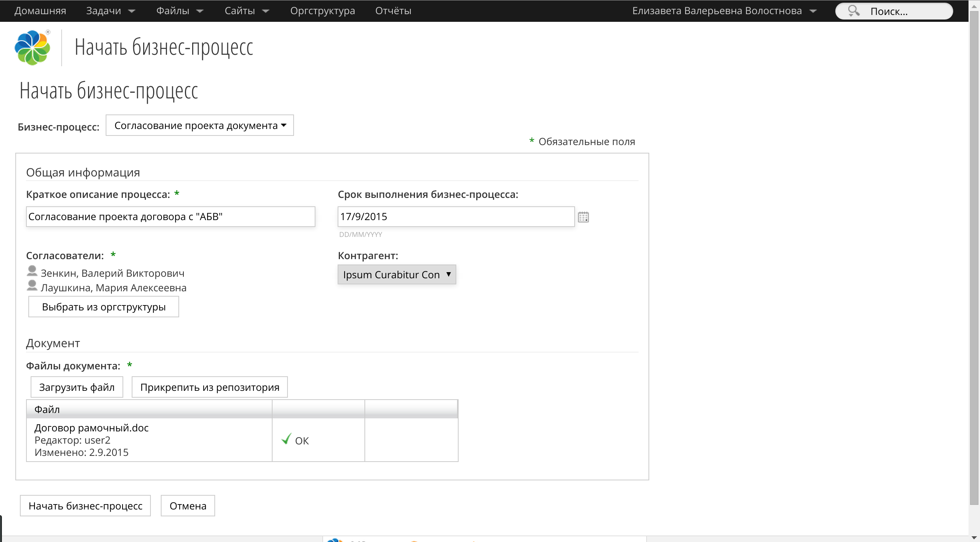Expand the Задачи menu arrow
Screen dimensions: 980x542
(x=132, y=11)
